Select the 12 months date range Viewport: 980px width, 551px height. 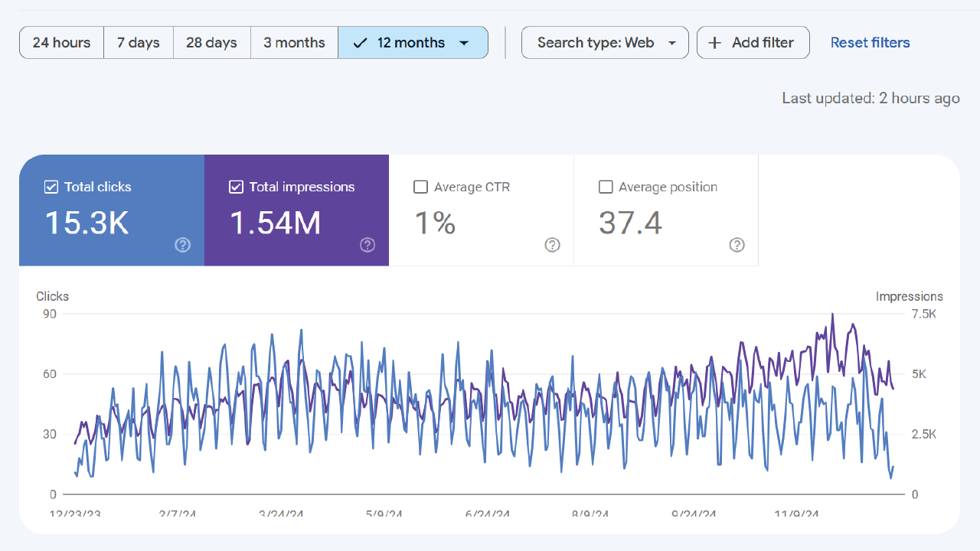[413, 43]
